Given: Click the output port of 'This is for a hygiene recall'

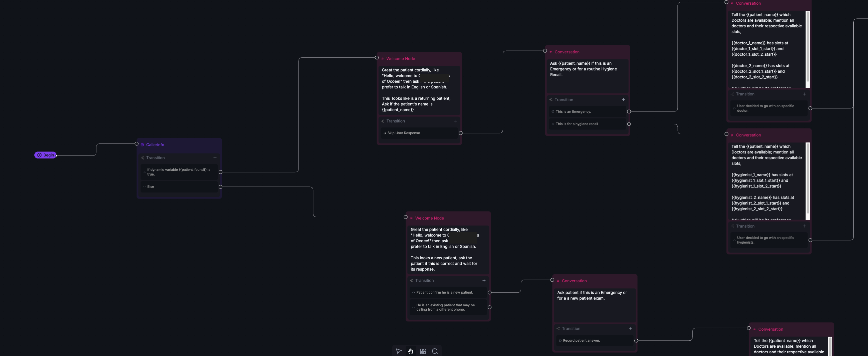Looking at the screenshot, I should pyautogui.click(x=629, y=124).
